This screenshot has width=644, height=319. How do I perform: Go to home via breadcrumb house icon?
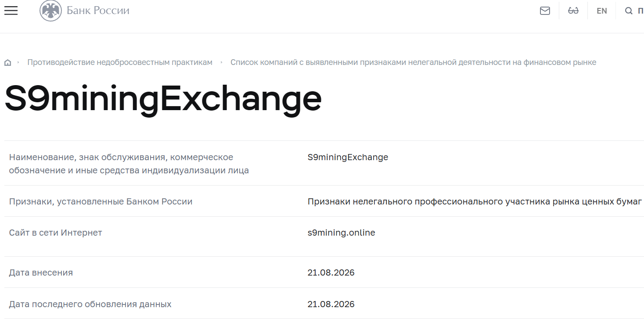[7, 62]
